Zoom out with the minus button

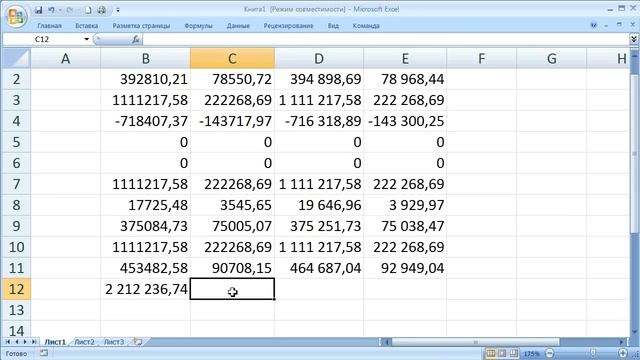click(549, 353)
